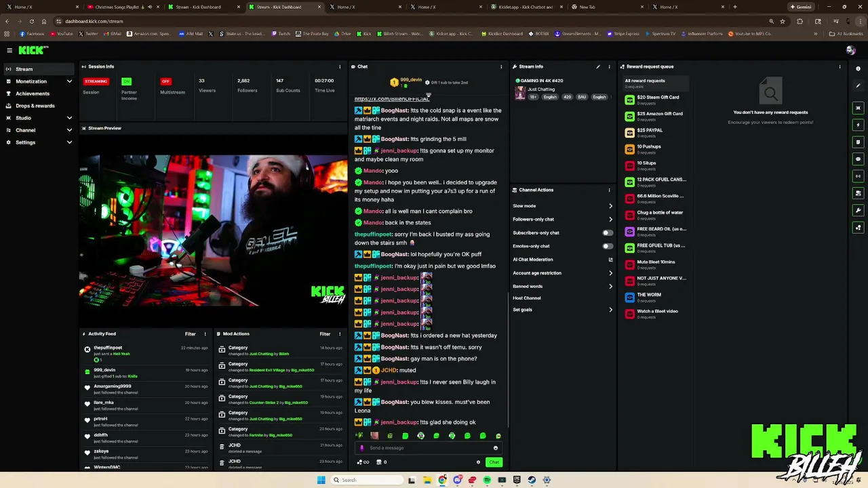868x488 pixels.
Task: Open the Activity Feed three-dot menu
Action: point(205,333)
